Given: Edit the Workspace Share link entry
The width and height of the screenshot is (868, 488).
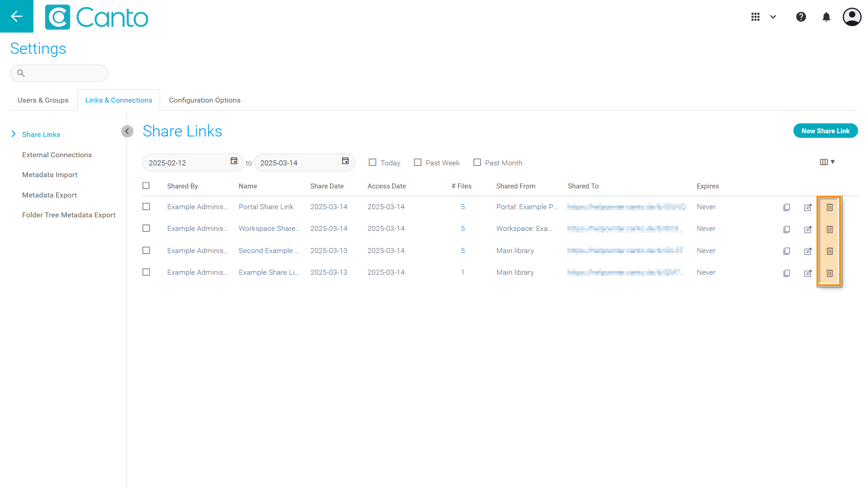Looking at the screenshot, I should click(x=808, y=230).
